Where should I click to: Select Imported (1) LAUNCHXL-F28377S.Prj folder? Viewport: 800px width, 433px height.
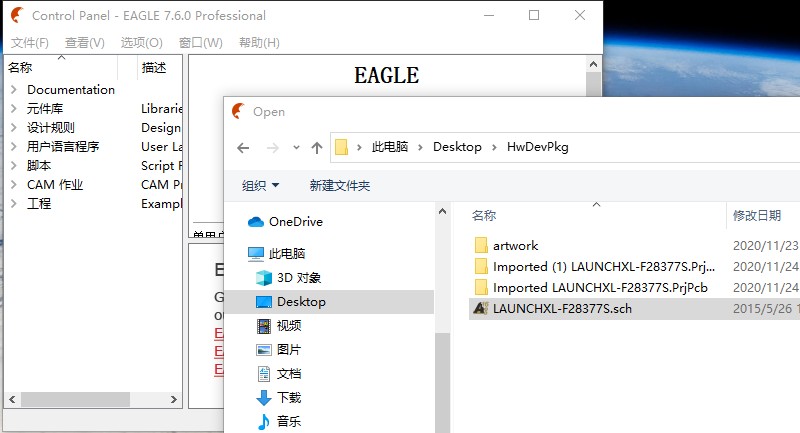point(594,267)
